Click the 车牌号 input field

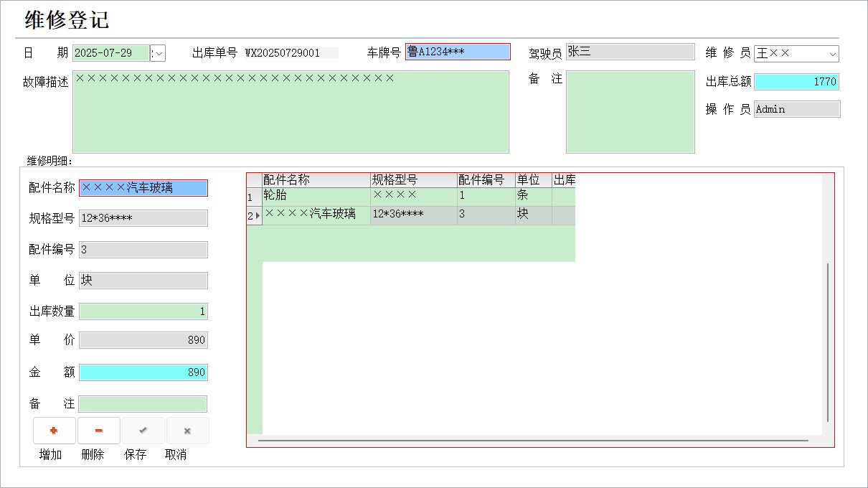click(x=458, y=52)
